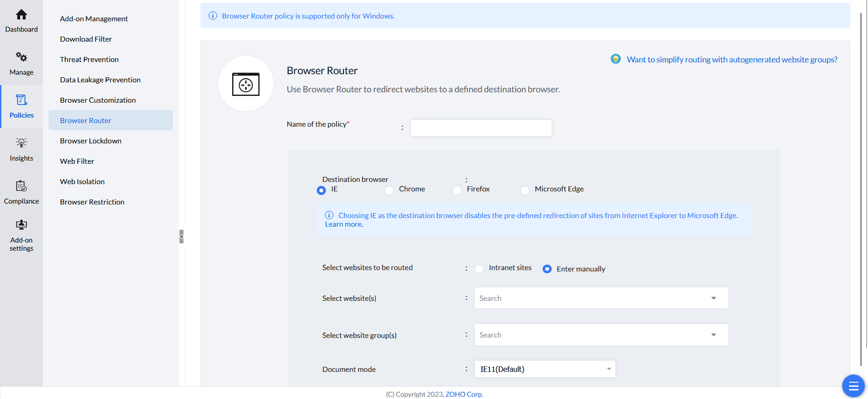
Task: Click the page vertical scrollbar
Action: click(x=861, y=181)
